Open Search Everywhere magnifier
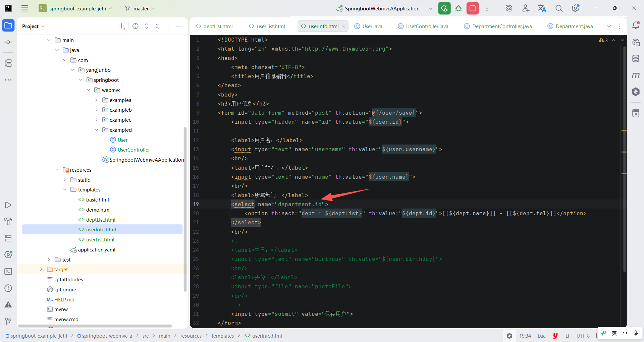The height and width of the screenshot is (342, 644). click(559, 8)
